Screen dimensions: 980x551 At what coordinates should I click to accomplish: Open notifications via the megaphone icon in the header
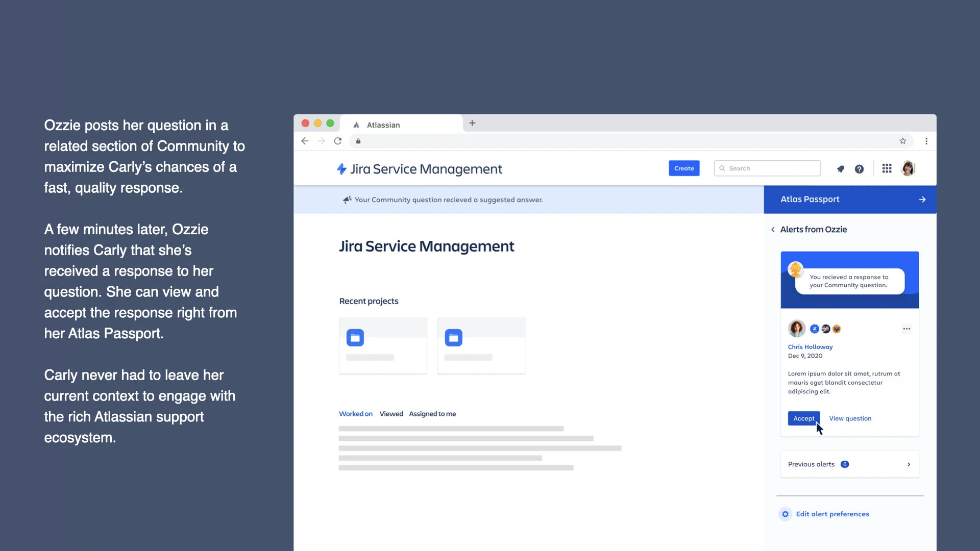[840, 169]
